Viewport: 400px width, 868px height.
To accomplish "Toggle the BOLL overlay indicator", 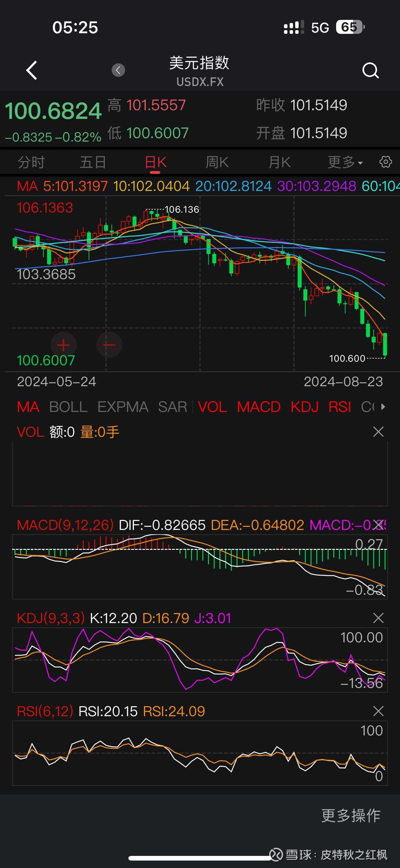I will (68, 407).
